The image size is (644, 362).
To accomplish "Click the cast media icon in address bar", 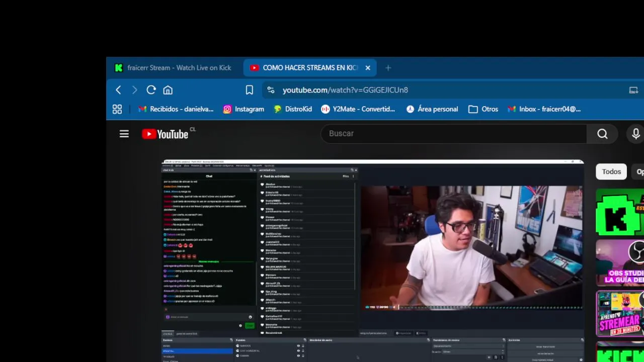I will (x=633, y=90).
